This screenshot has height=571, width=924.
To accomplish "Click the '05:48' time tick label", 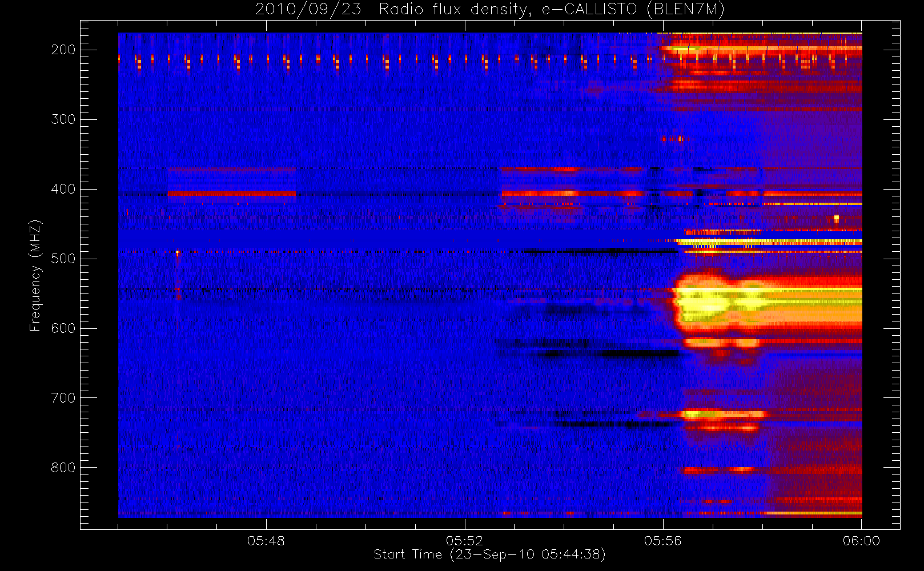I will tap(266, 541).
